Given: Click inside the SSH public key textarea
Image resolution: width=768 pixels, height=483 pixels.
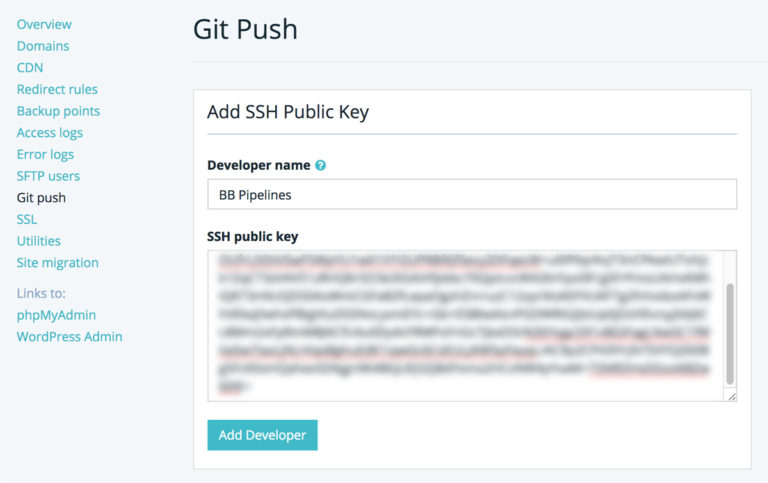Looking at the screenshot, I should click(465, 326).
